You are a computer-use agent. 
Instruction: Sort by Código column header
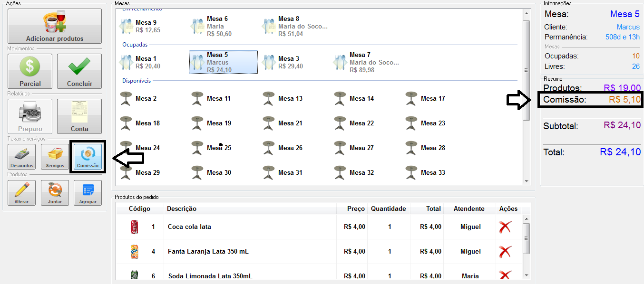(x=140, y=208)
